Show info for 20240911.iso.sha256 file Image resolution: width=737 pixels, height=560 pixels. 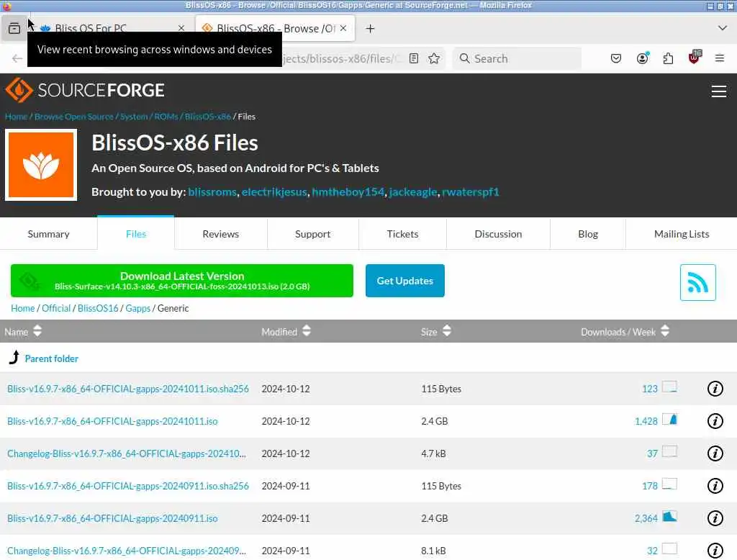(x=715, y=486)
